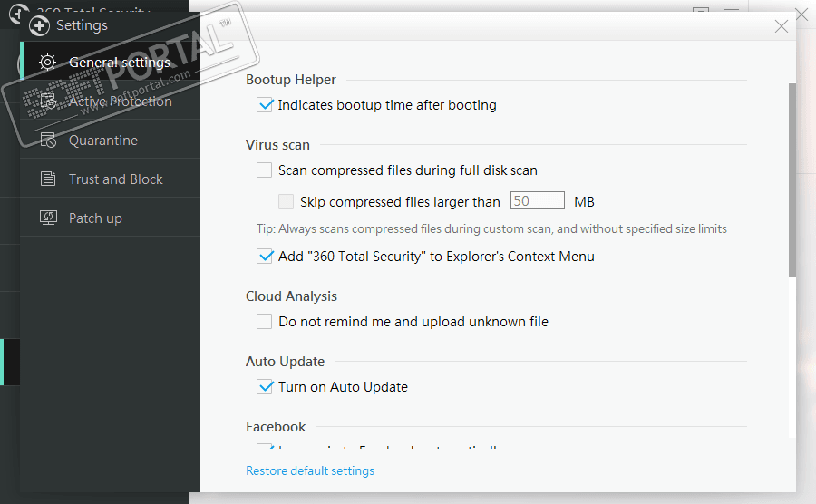
Task: Click the gear icon beside General settings
Action: 48,63
